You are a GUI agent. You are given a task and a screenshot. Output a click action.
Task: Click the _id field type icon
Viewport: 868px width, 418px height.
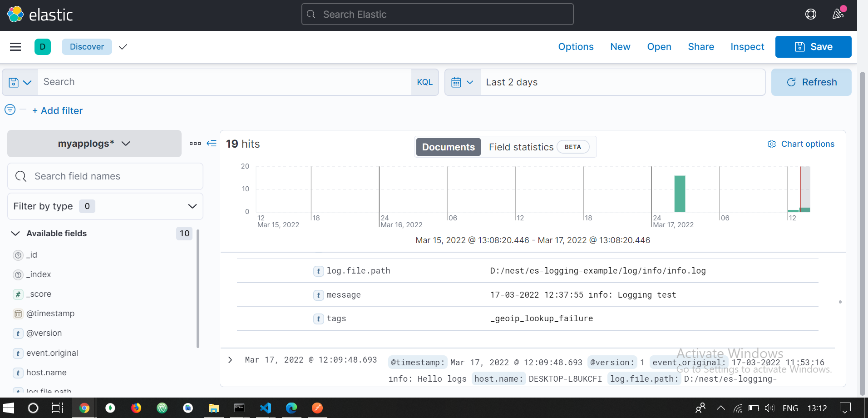point(18,255)
